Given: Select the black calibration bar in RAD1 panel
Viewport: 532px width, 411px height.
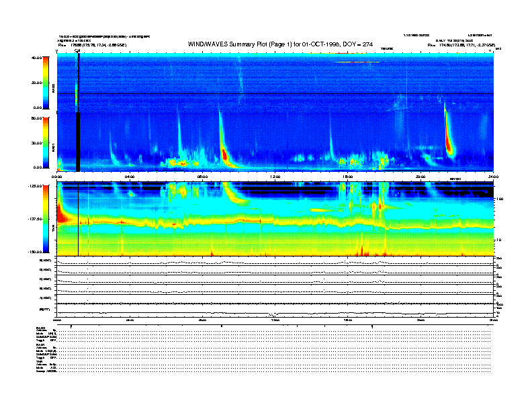Looking at the screenshot, I should [x=79, y=142].
